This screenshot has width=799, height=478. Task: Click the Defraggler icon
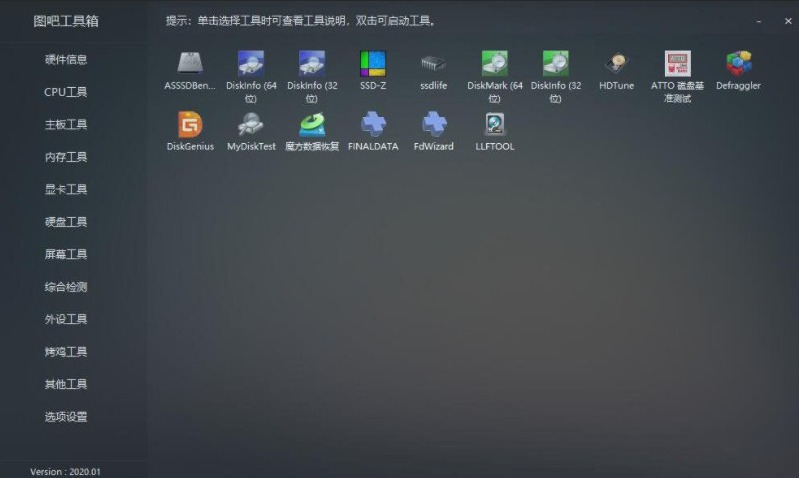tap(738, 64)
